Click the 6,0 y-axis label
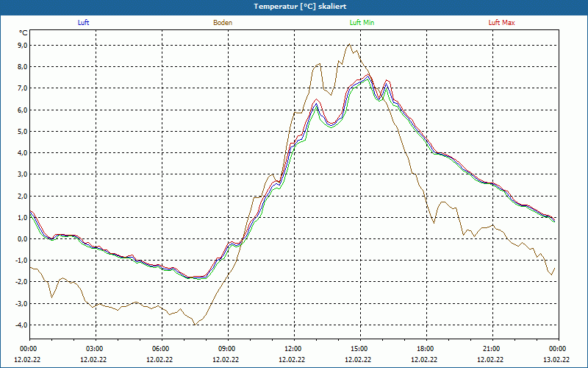This screenshot has width=588, height=368. [23, 110]
